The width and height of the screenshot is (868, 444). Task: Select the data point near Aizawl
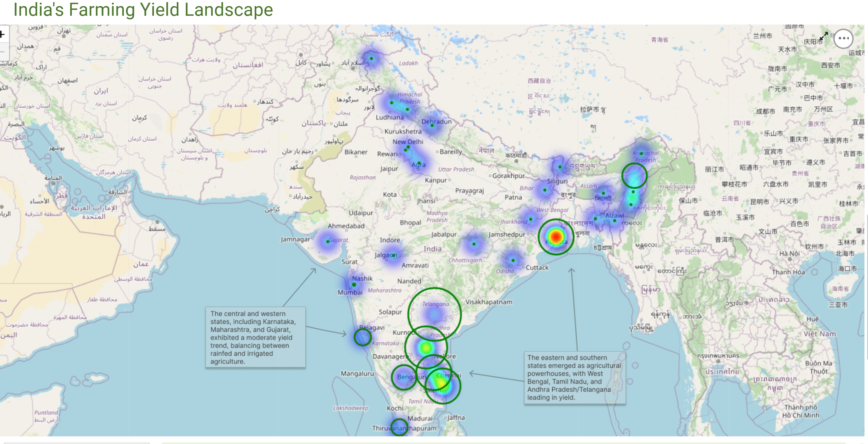pos(615,220)
